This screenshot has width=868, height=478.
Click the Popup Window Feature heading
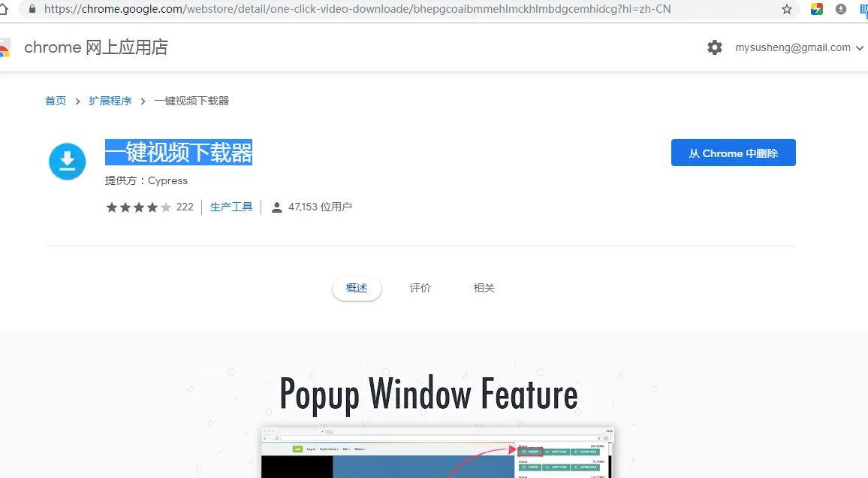point(429,395)
